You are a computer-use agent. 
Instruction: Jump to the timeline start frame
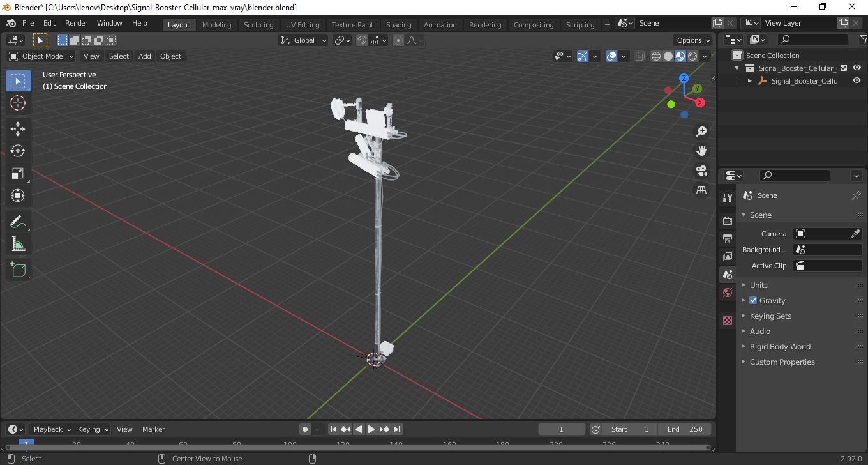click(x=333, y=429)
